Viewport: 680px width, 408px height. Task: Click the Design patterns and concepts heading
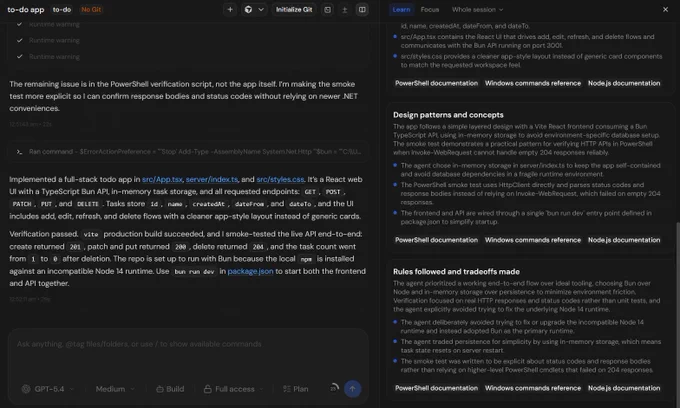click(448, 115)
